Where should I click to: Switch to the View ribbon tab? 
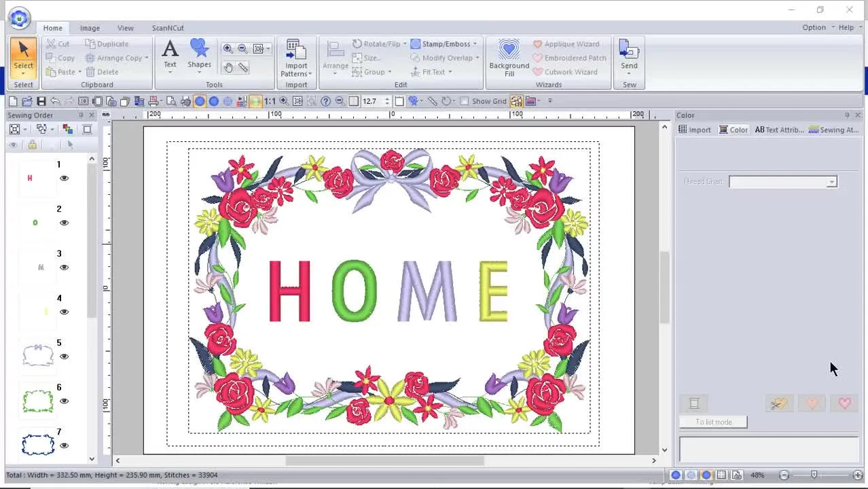click(x=126, y=28)
